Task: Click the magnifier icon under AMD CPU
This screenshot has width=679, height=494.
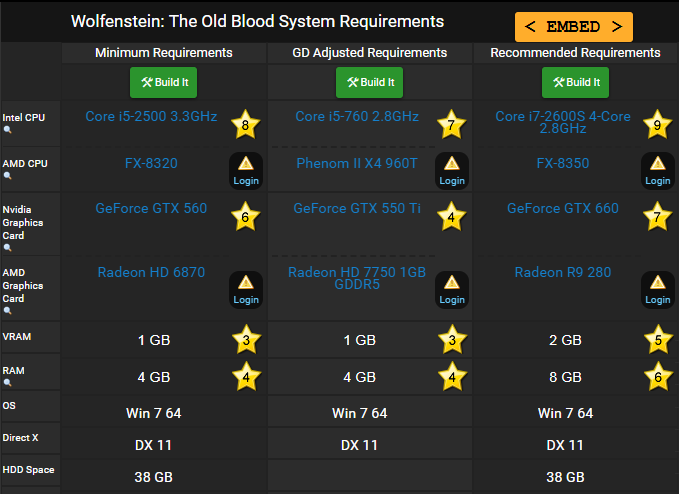Action: click(x=7, y=176)
